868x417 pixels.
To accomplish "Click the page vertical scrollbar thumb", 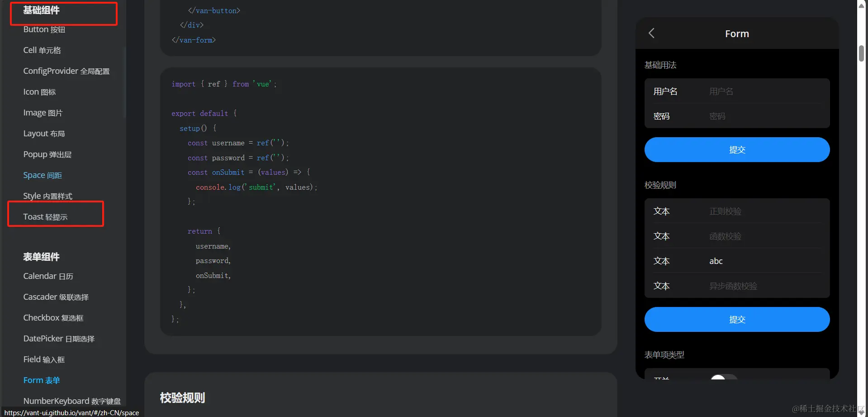I will (862, 53).
